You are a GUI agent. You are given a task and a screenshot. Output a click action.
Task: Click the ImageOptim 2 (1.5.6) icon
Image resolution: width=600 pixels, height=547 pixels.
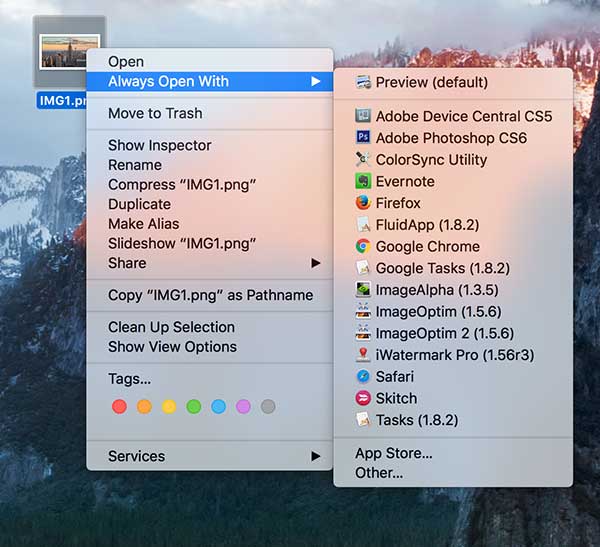click(x=363, y=333)
